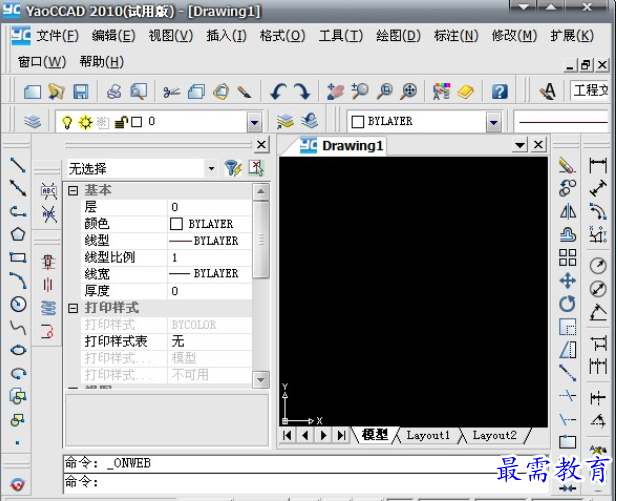The height and width of the screenshot is (501, 618).
Task: Toggle layer lock padlock icon
Action: tap(121, 122)
